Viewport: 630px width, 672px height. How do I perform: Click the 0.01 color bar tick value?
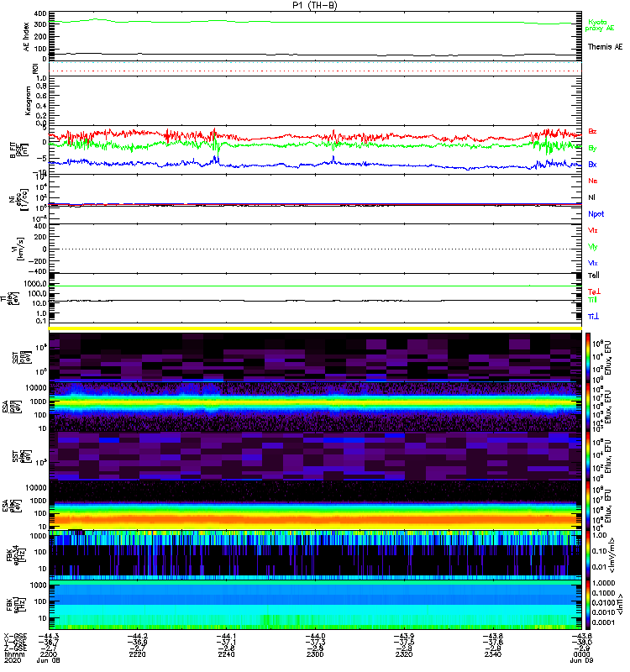pyautogui.click(x=599, y=567)
